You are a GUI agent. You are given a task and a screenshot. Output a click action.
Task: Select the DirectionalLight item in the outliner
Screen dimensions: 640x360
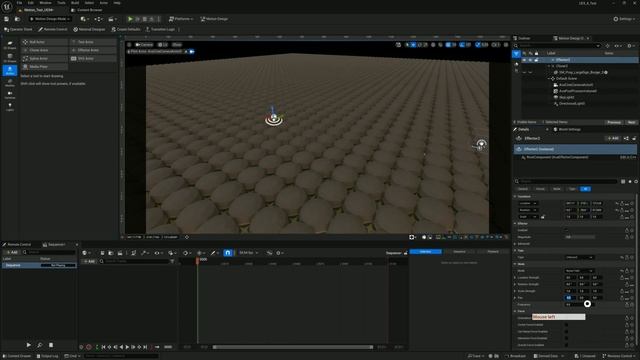click(571, 104)
